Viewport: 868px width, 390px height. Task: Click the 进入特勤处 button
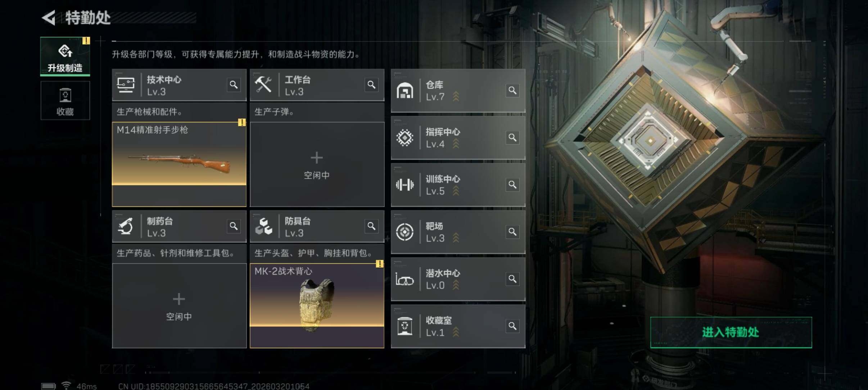tap(731, 332)
